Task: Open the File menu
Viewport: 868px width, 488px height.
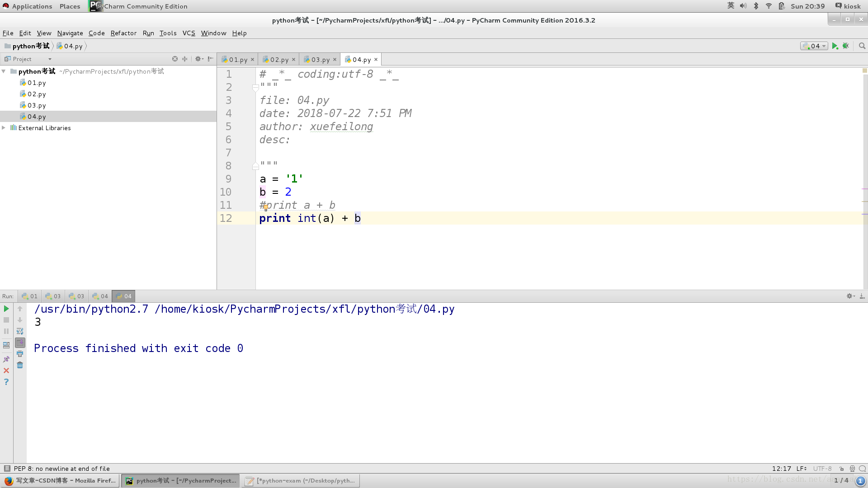Action: (8, 33)
